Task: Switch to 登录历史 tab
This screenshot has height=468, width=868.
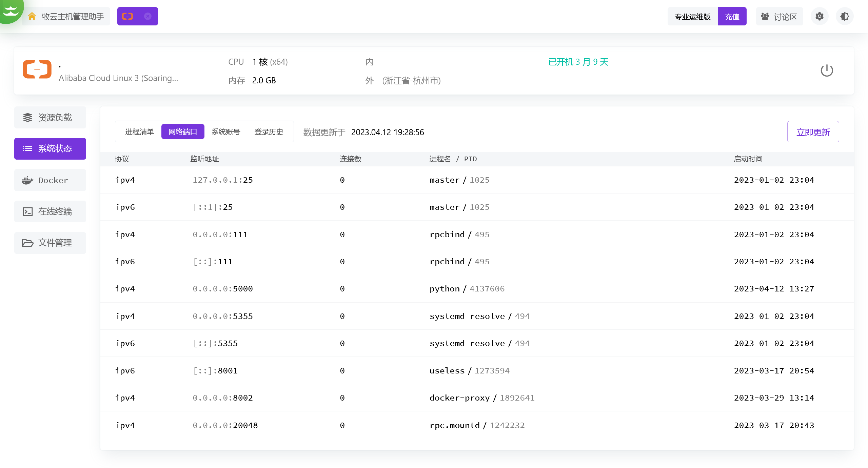Action: pos(269,131)
